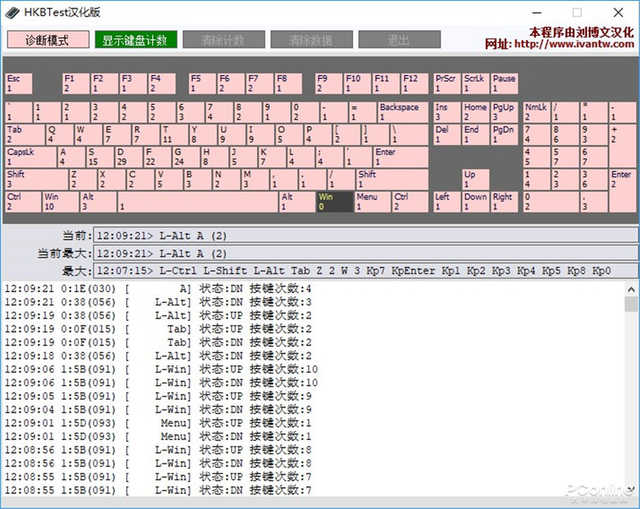This screenshot has width=640, height=509.
Task: Click the Up arrow key tile
Action: (x=474, y=179)
